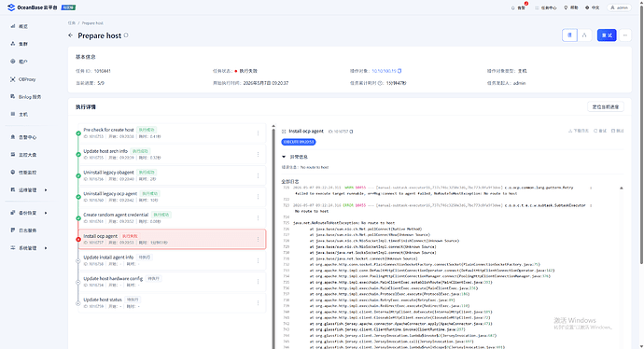
Task: Open the admin user menu
Action: coord(619,7)
